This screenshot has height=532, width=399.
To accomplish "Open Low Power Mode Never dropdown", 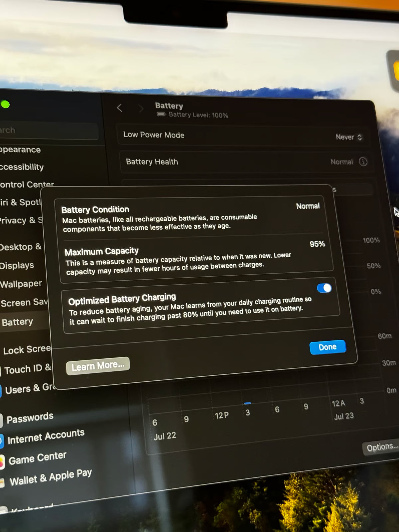I will pyautogui.click(x=349, y=137).
